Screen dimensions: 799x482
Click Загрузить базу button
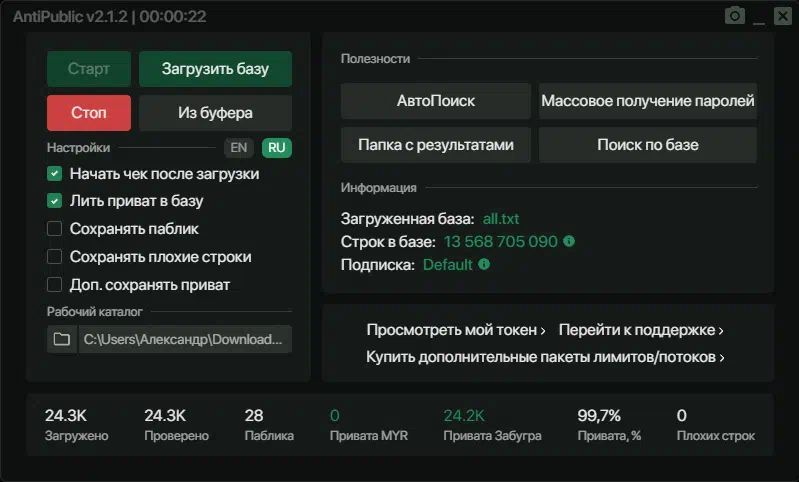pos(215,69)
